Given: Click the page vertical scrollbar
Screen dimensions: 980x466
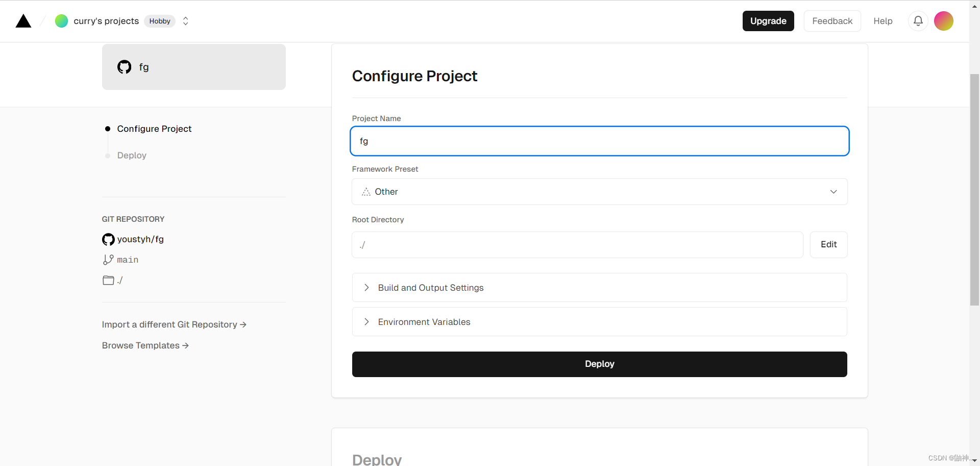Looking at the screenshot, I should click(x=974, y=189).
